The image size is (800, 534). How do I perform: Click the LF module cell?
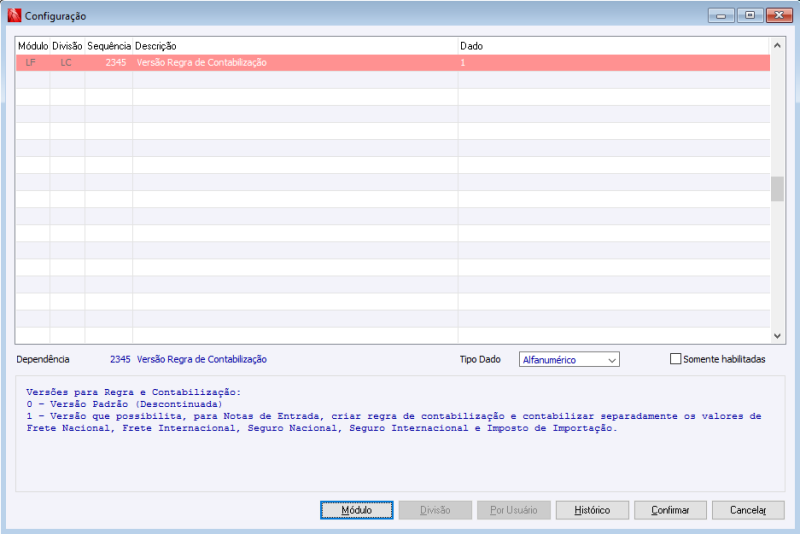(33, 63)
